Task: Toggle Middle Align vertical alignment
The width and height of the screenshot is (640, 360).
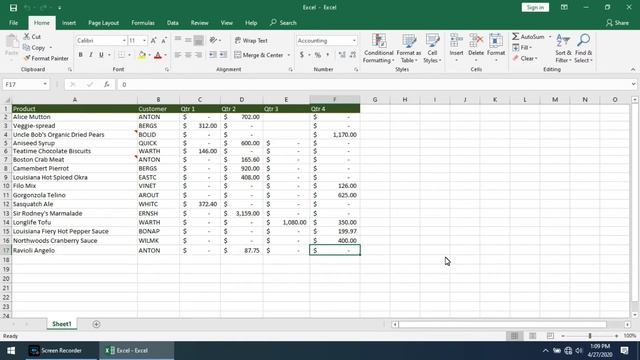Action: (x=188, y=40)
